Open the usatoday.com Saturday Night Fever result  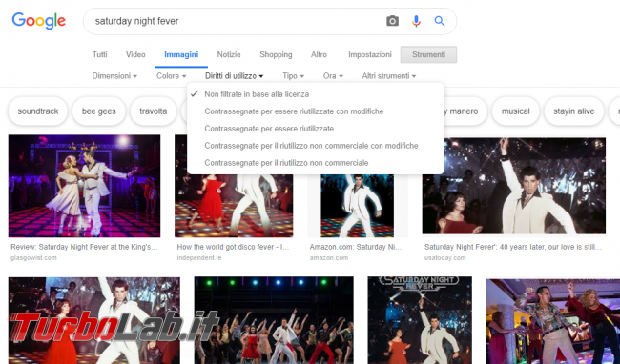tap(513, 186)
